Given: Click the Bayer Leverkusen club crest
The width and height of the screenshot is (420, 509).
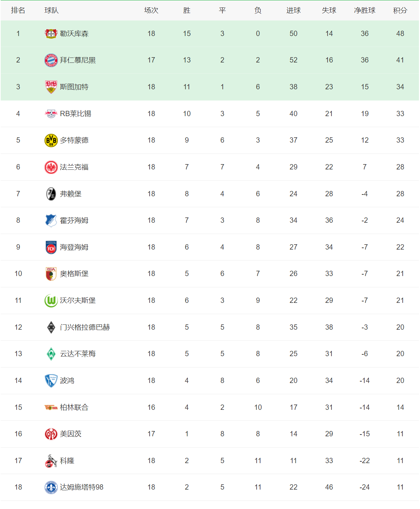Looking at the screenshot, I should (51, 34).
